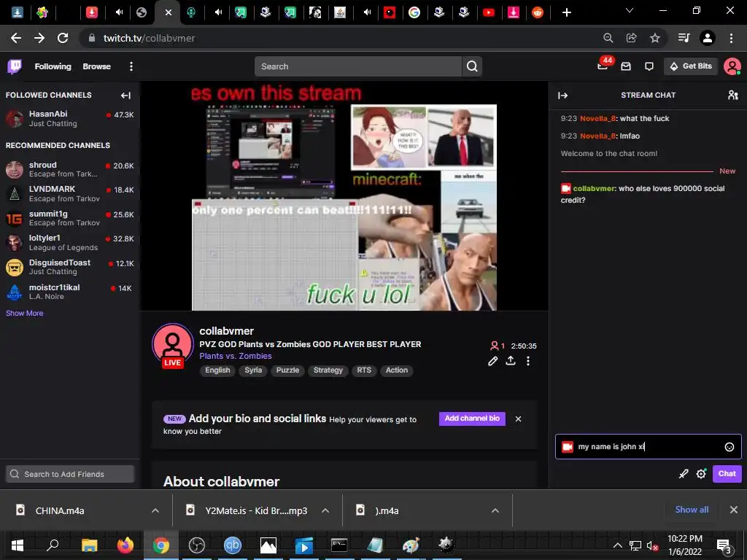Open LVNDMARK recommended channel

(x=69, y=194)
